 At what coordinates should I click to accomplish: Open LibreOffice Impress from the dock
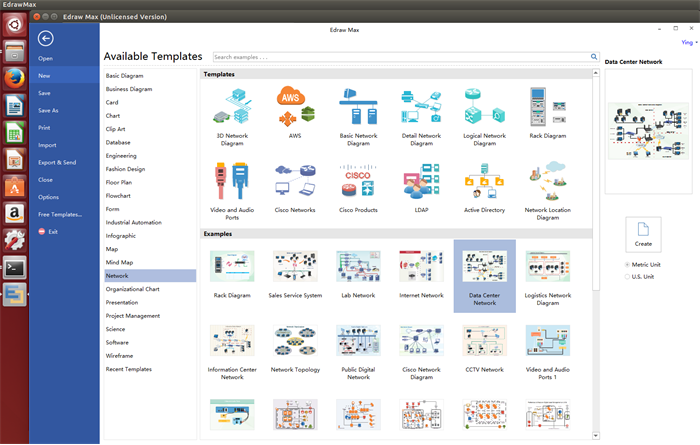(15, 160)
